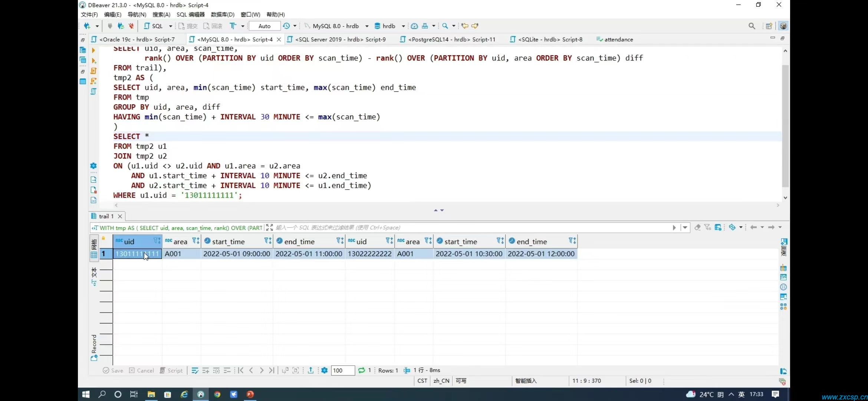Switch to the grid view side tab
The image size is (868, 401).
[x=94, y=248]
